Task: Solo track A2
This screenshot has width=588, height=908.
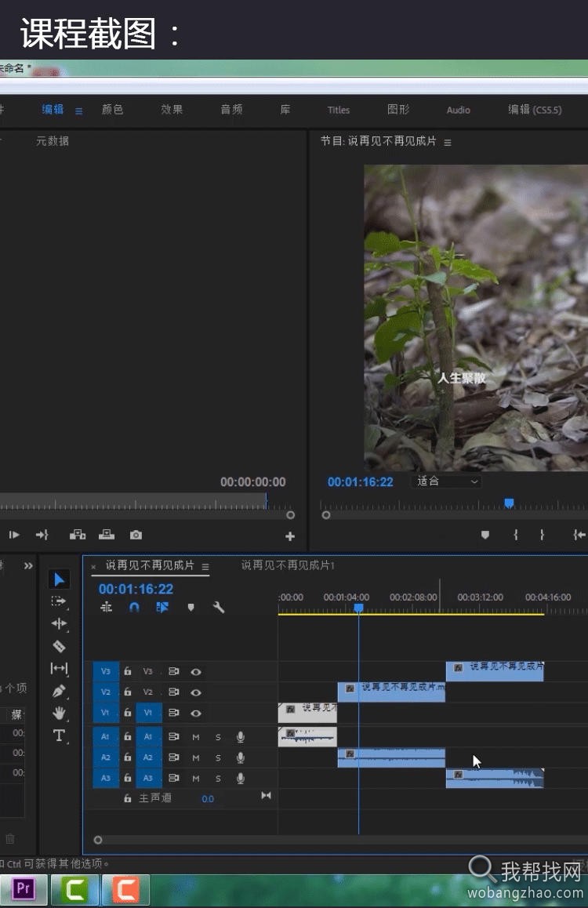Action: click(x=218, y=757)
